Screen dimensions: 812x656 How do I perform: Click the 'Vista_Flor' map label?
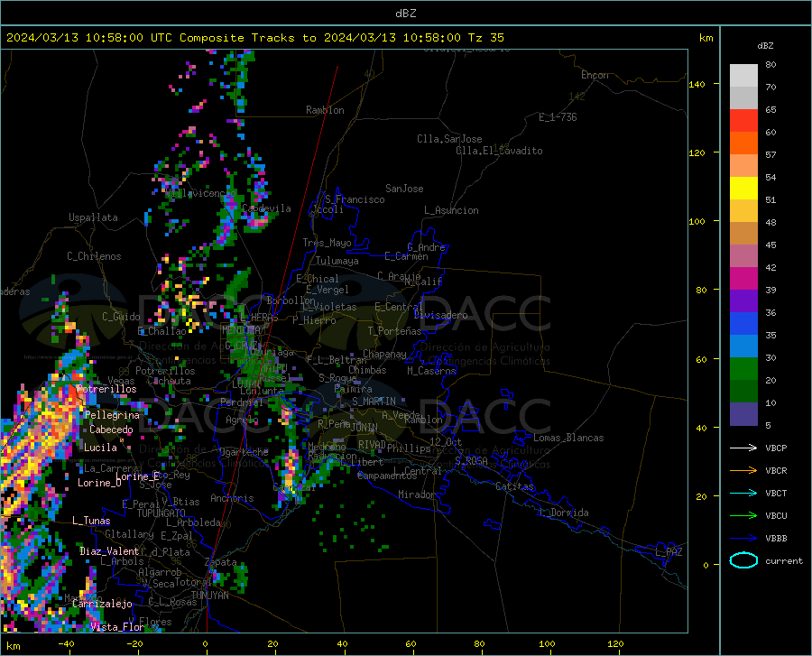pos(117,627)
